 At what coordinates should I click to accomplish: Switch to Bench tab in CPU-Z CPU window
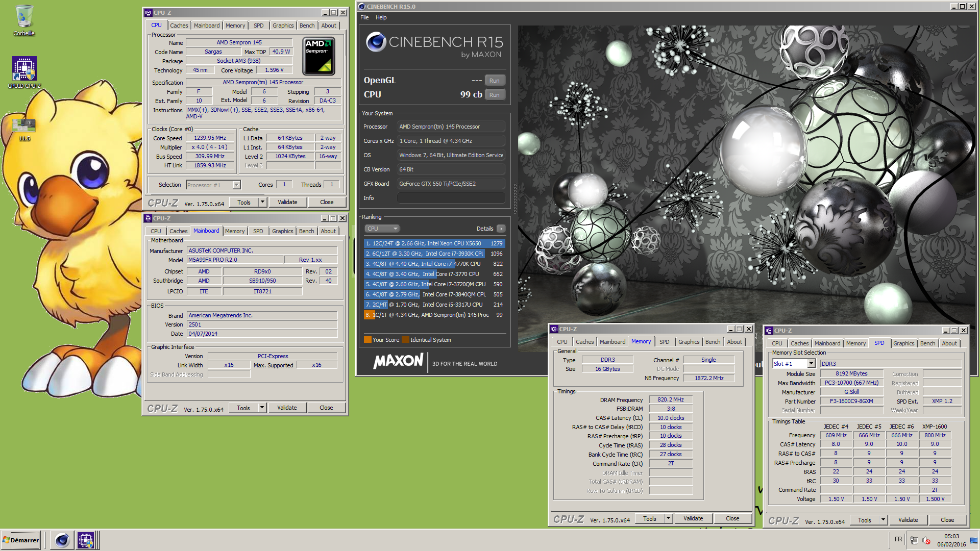click(307, 26)
